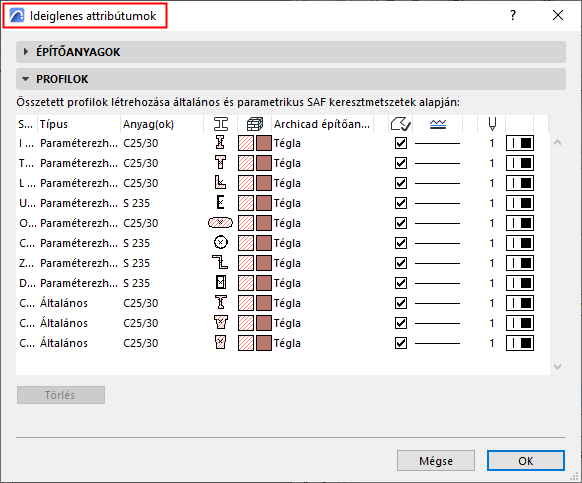Image resolution: width=582 pixels, height=483 pixels.
Task: Click the component type icon in row O
Action: [x=520, y=223]
